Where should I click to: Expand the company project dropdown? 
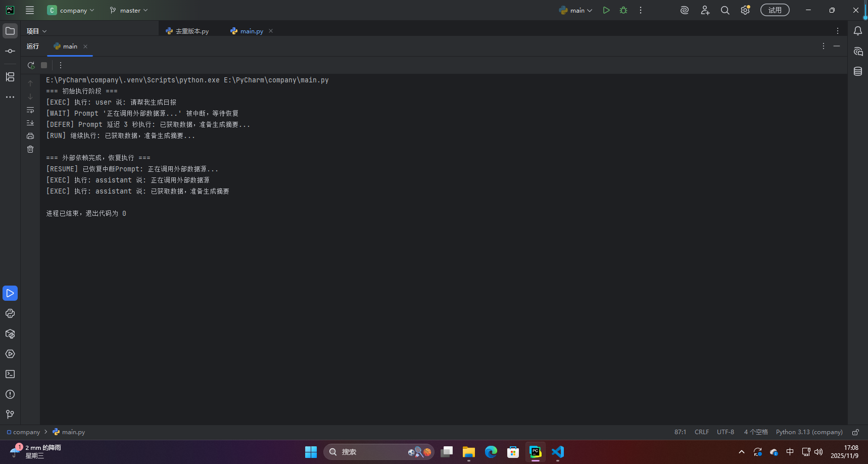[71, 10]
